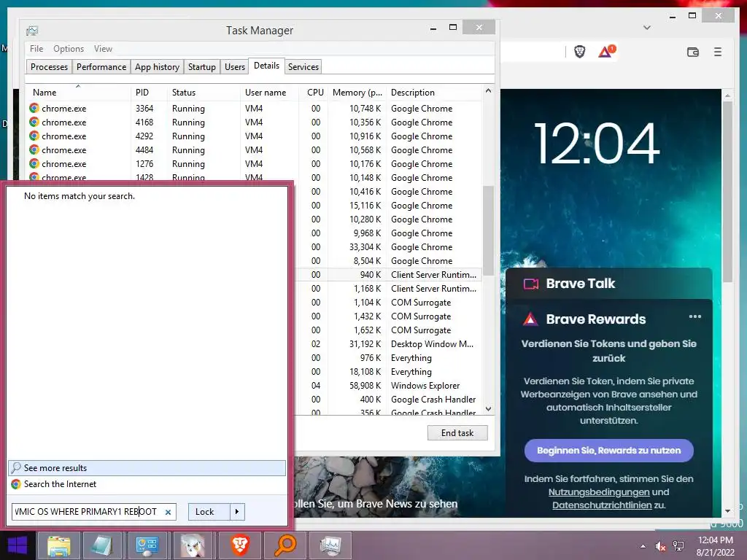Select chrome.exe row with PID 1276
This screenshot has width=747, height=560.
[255, 164]
